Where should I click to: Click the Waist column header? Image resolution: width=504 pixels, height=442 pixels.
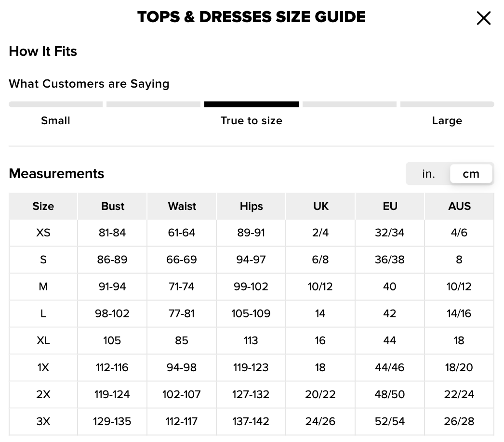pos(182,206)
